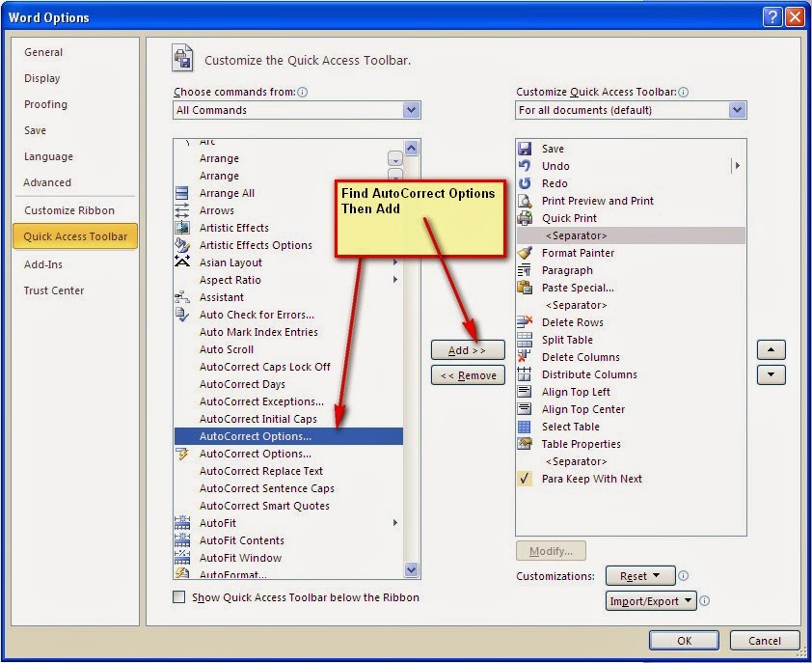Click the Word Options help question mark
The image size is (812, 663).
pos(772,17)
